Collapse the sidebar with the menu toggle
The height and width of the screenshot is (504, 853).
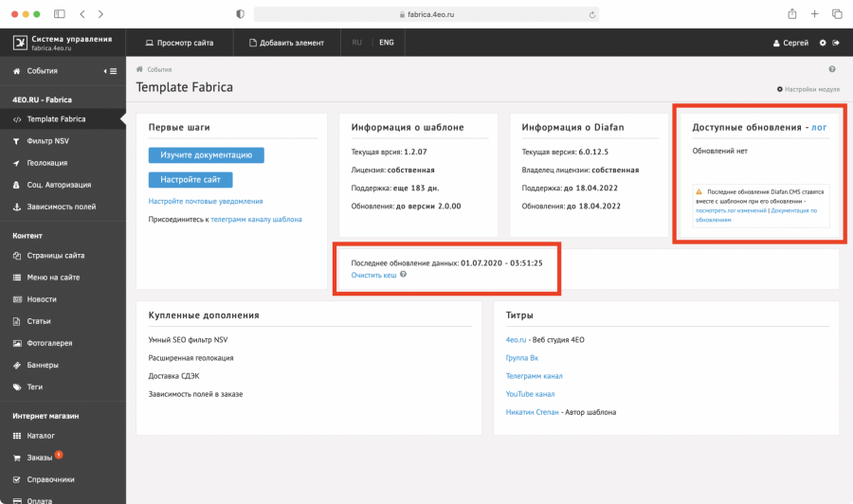click(111, 71)
